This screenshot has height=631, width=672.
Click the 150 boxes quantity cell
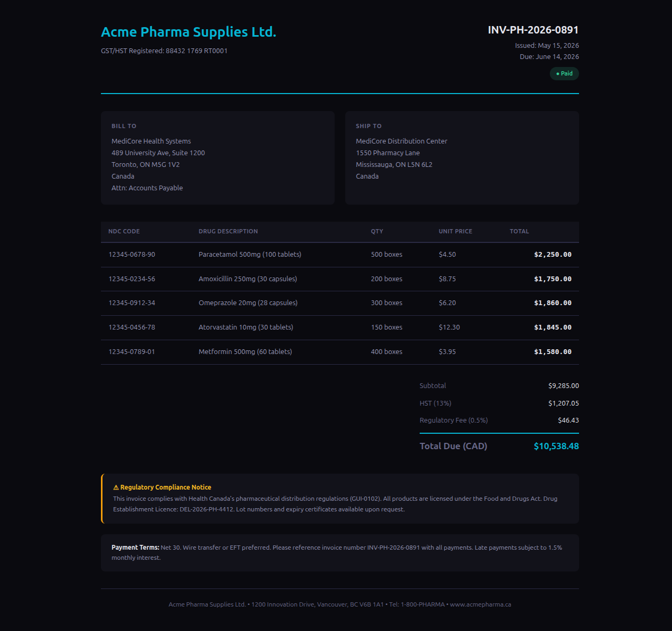click(x=387, y=327)
